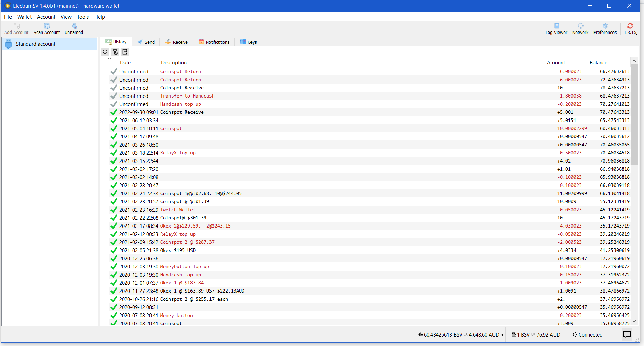
Task: Open the history filter options
Action: [x=115, y=52]
